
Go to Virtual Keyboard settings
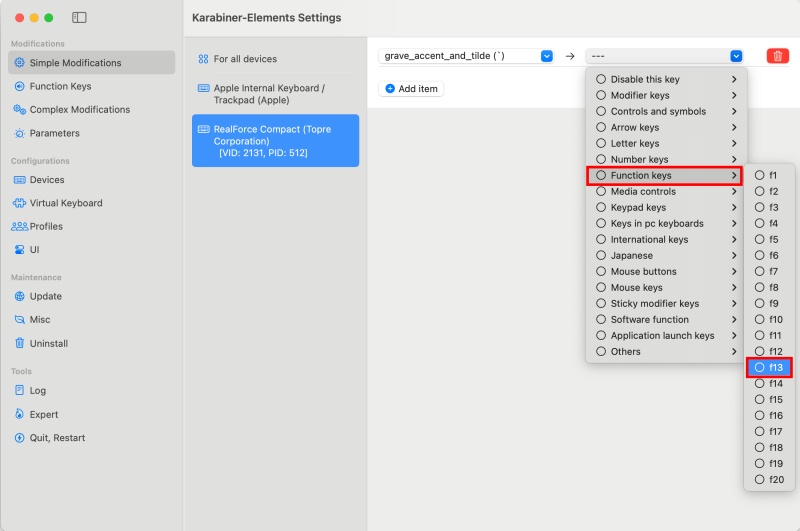tap(66, 203)
